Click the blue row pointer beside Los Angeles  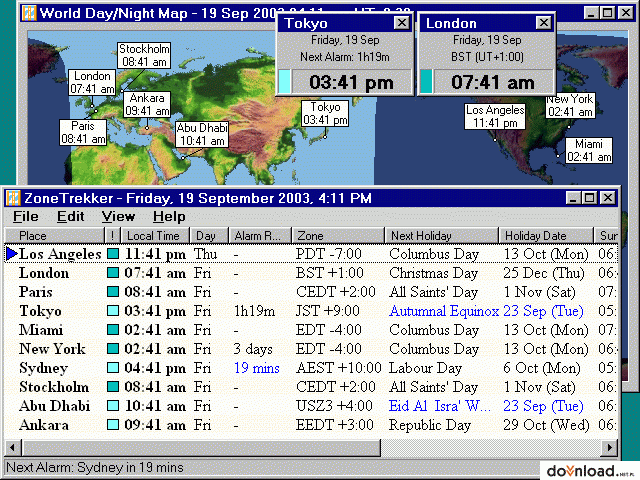(x=12, y=254)
